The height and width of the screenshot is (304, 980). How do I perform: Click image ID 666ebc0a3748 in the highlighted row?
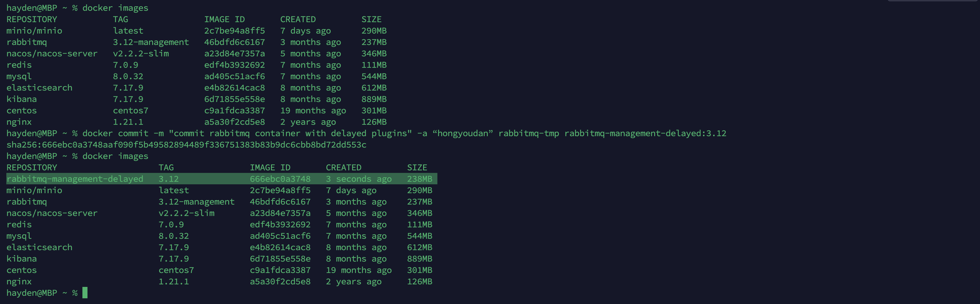[280, 179]
